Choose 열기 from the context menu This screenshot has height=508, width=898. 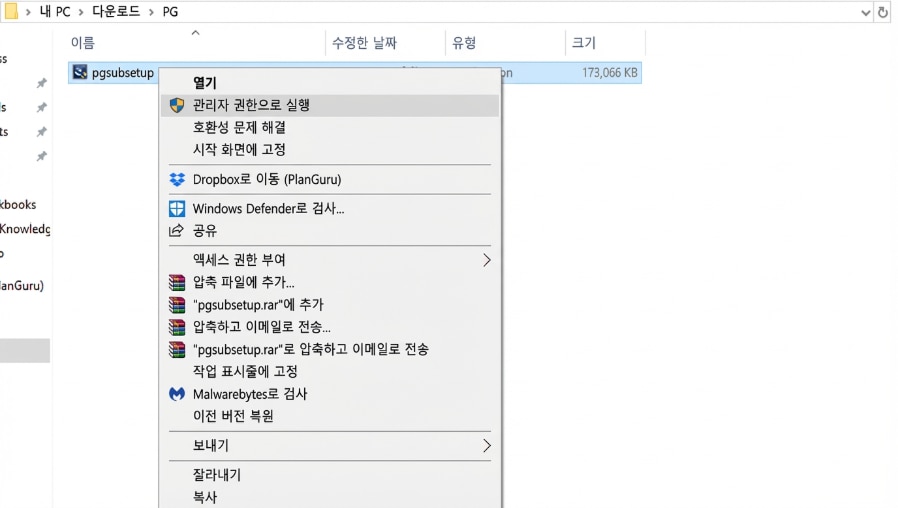330,82
